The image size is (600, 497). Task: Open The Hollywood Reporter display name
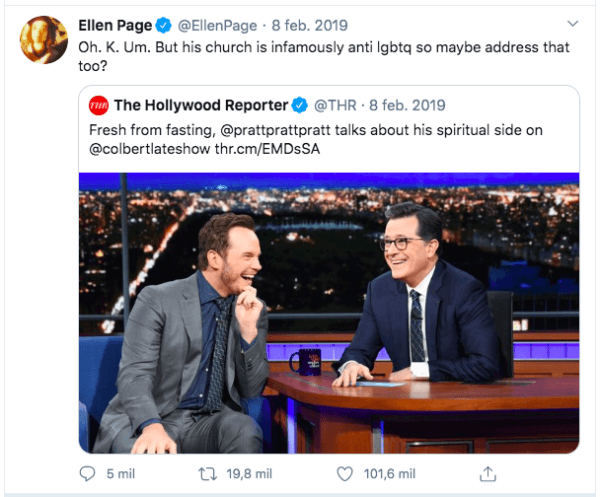point(201,105)
